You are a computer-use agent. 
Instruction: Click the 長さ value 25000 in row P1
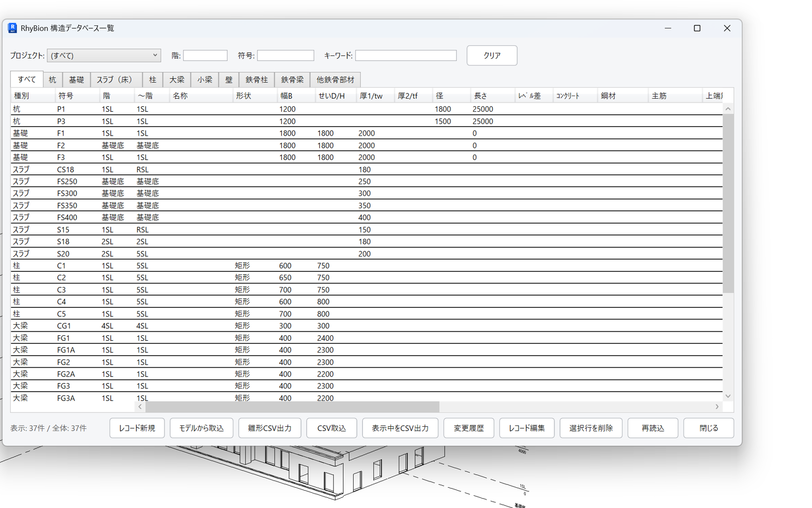[x=483, y=109]
